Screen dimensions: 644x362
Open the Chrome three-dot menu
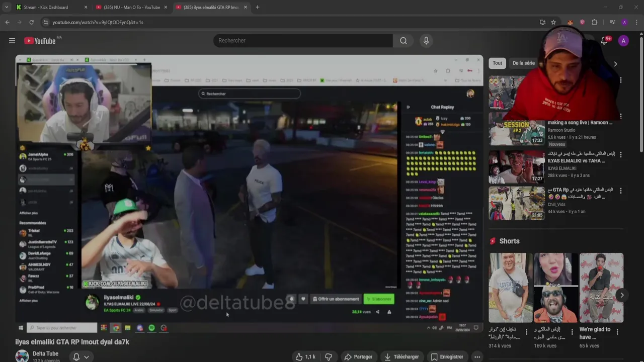pyautogui.click(x=637, y=22)
